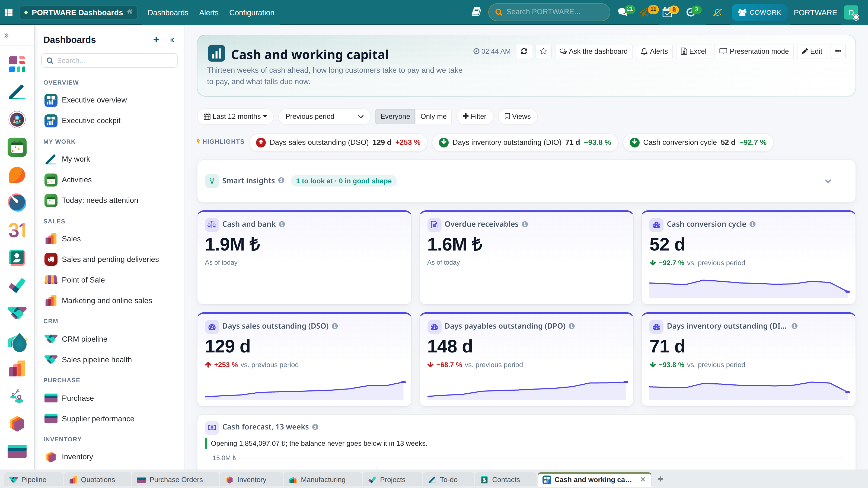The height and width of the screenshot is (488, 868).
Task: Click Cash forecast info icon
Action: pyautogui.click(x=315, y=427)
